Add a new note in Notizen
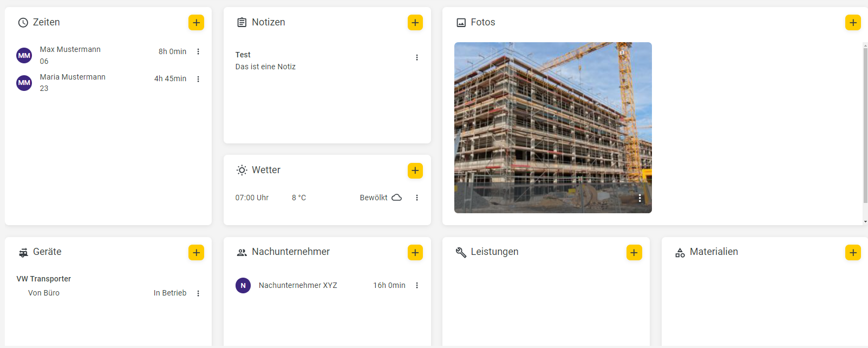 click(415, 23)
